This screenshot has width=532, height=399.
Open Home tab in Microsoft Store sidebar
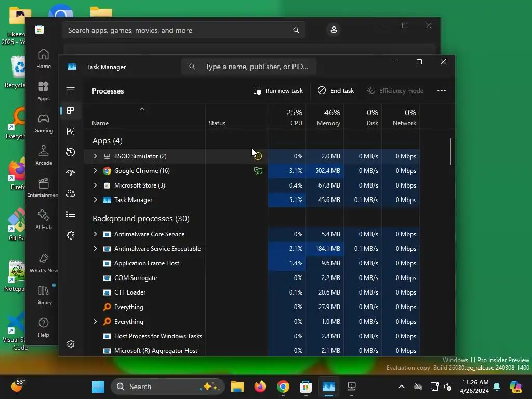pos(44,59)
